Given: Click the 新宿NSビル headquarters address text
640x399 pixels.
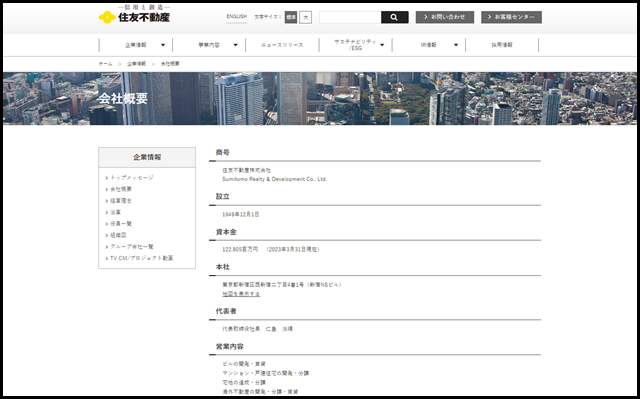Looking at the screenshot, I should [x=282, y=285].
